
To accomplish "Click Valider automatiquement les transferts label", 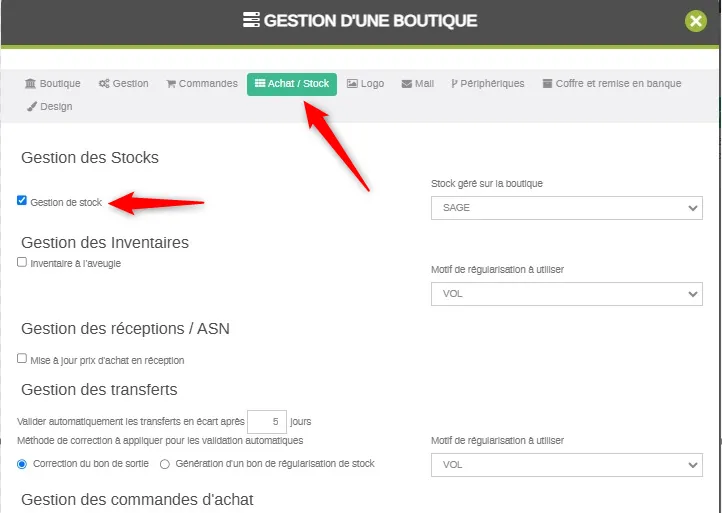I will [x=131, y=422].
